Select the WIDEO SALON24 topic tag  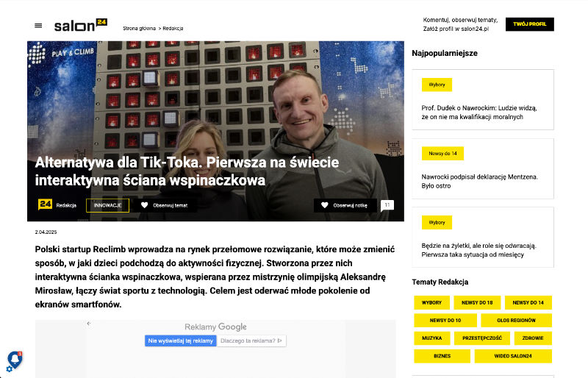coord(513,356)
